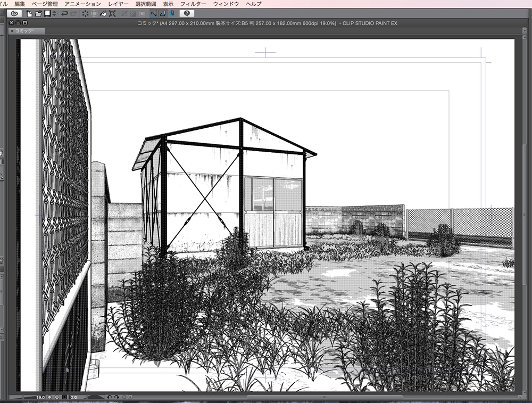532x403 pixels.
Task: Rotate canvas left
Action: pos(109,397)
